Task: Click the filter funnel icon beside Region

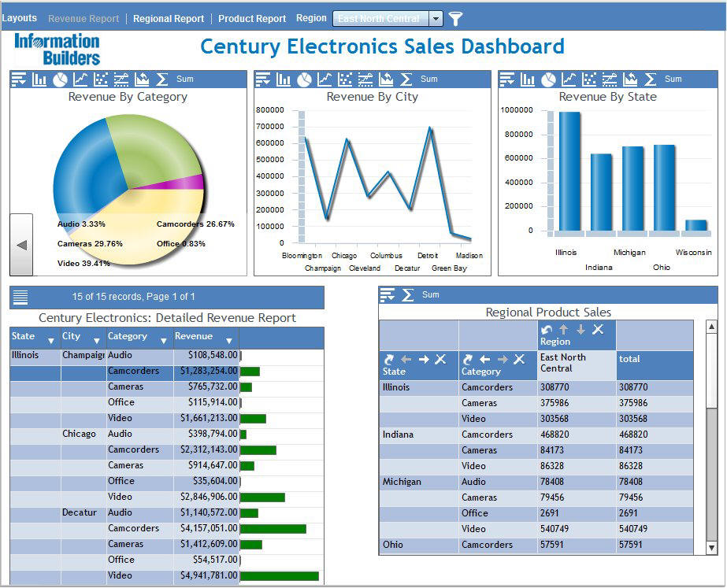Action: [456, 19]
